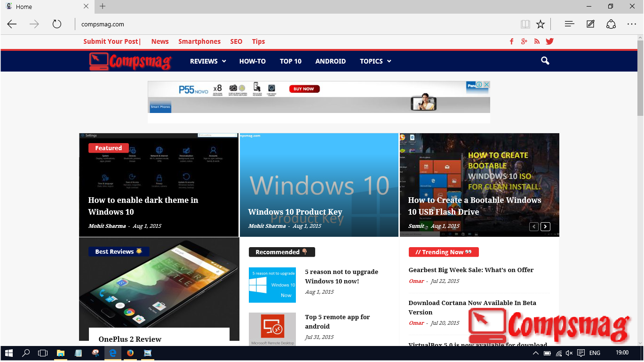644x362 pixels.
Task: Open OnePlus 2 Review article
Action: point(130,339)
